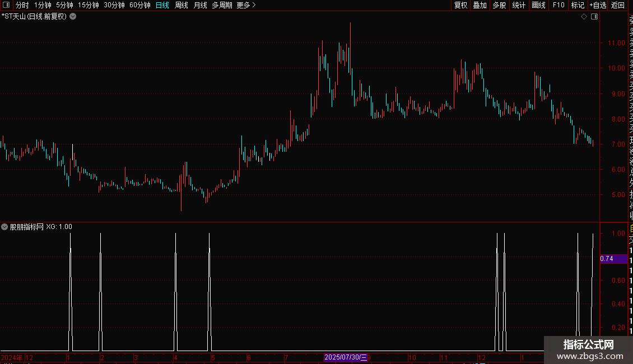Click the 2024年 label on time axis

pyautogui.click(x=12, y=357)
